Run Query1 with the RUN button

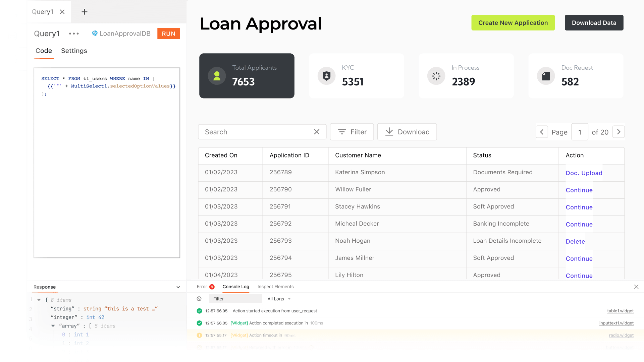pyautogui.click(x=168, y=34)
